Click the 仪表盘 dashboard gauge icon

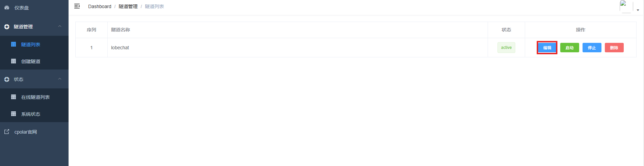tap(7, 7)
